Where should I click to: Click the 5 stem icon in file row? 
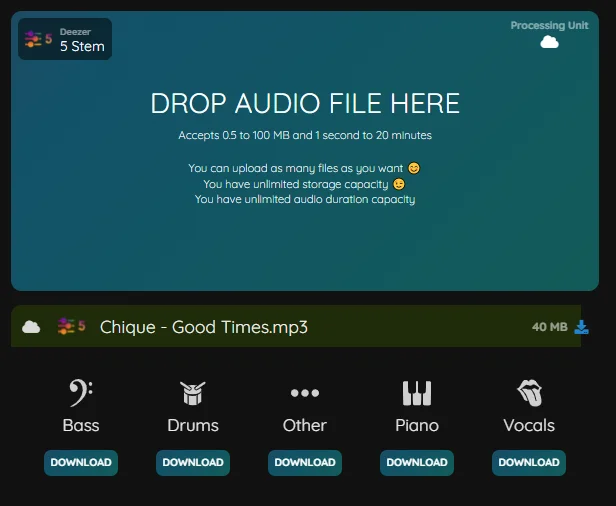(x=70, y=327)
